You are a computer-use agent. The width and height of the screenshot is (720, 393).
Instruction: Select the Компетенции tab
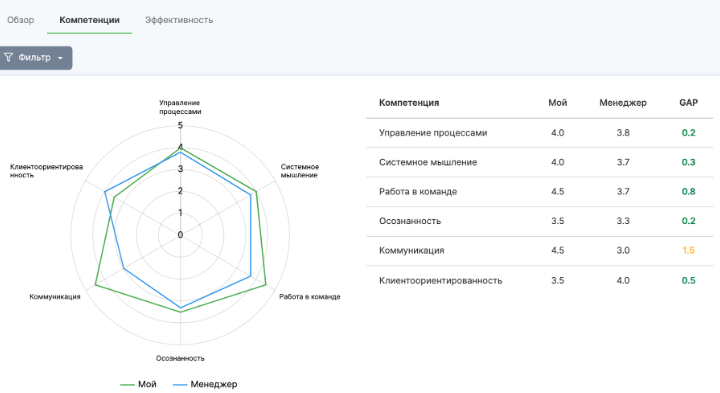(x=90, y=20)
